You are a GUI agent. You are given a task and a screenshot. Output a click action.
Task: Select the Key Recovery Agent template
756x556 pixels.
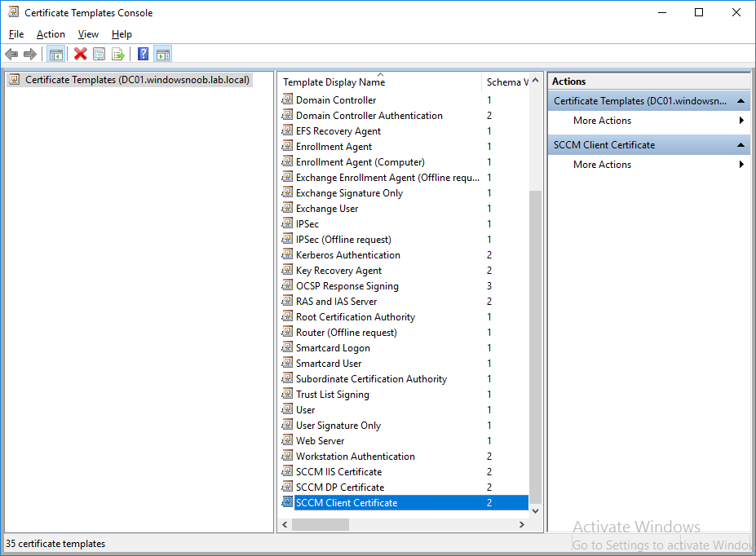point(338,271)
